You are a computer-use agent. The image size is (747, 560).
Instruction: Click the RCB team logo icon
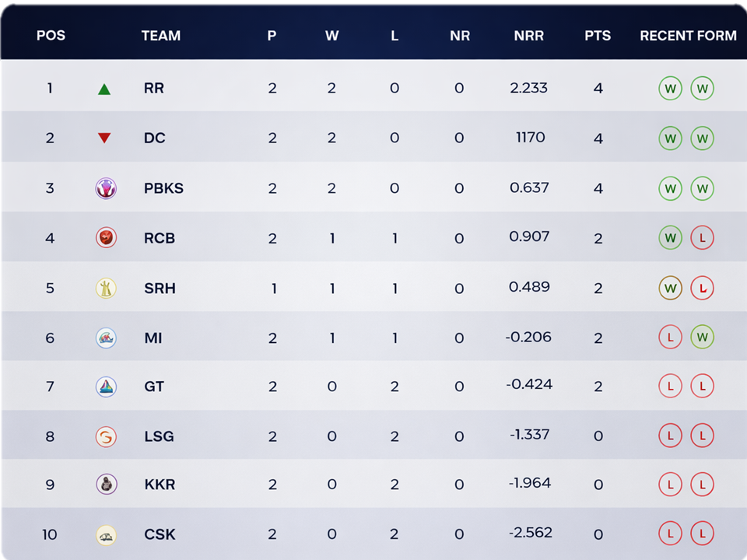point(106,238)
